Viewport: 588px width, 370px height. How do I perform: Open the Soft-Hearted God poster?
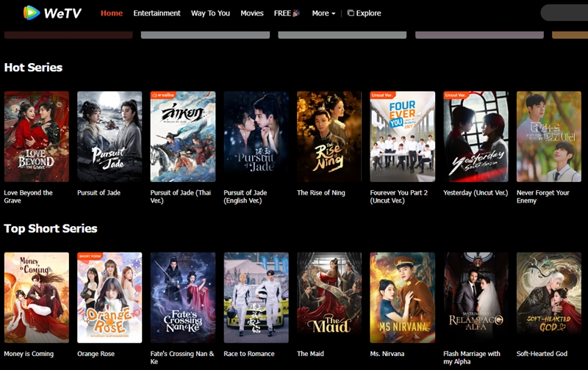pyautogui.click(x=549, y=298)
